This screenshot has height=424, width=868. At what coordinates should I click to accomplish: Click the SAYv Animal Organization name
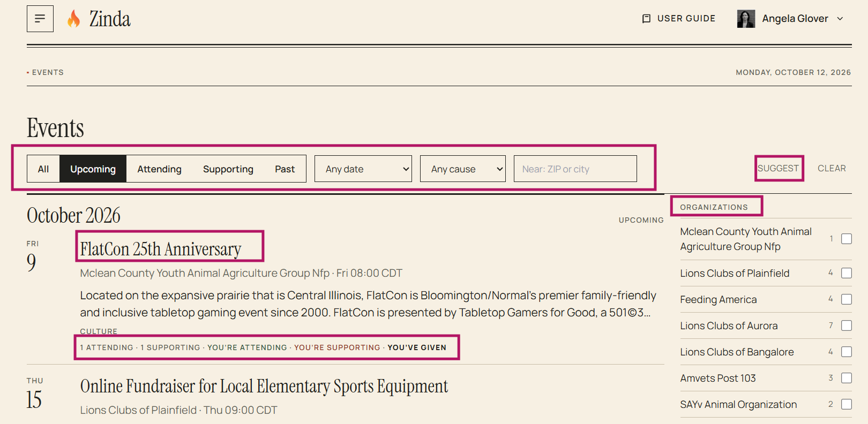(738, 404)
